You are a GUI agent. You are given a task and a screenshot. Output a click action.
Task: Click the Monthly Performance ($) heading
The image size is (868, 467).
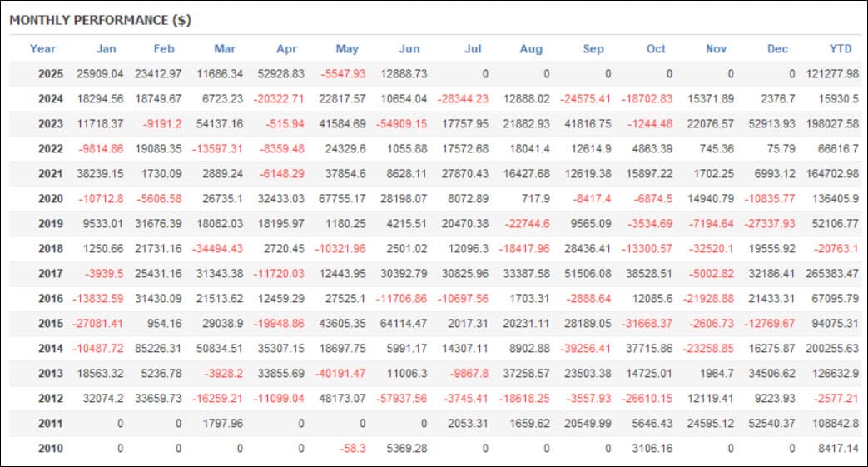click(x=100, y=20)
